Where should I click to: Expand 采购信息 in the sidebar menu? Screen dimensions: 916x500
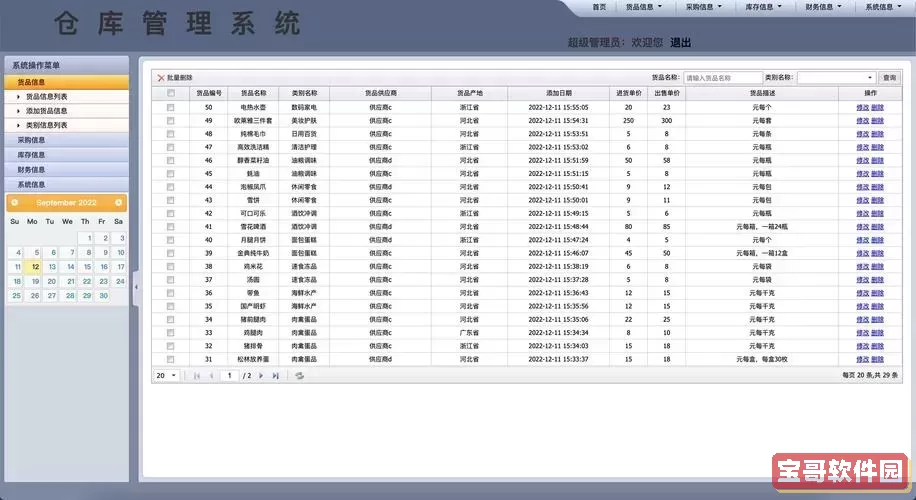67,140
